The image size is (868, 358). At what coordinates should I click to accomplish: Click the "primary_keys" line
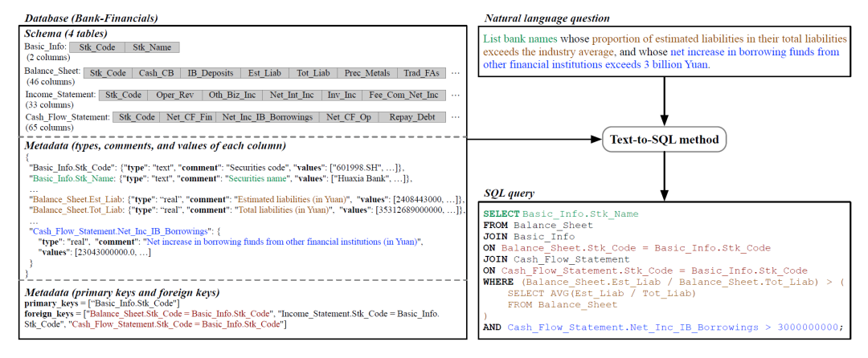click(102, 303)
